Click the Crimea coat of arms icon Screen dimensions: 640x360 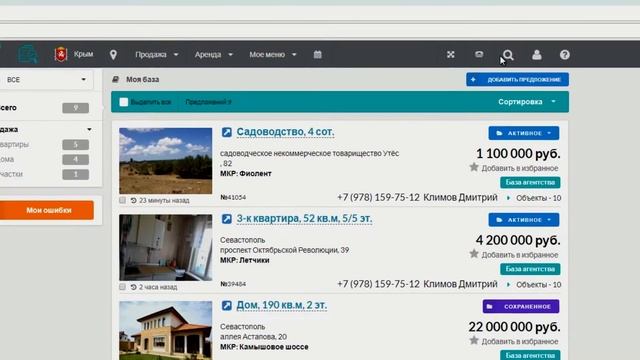click(61, 54)
